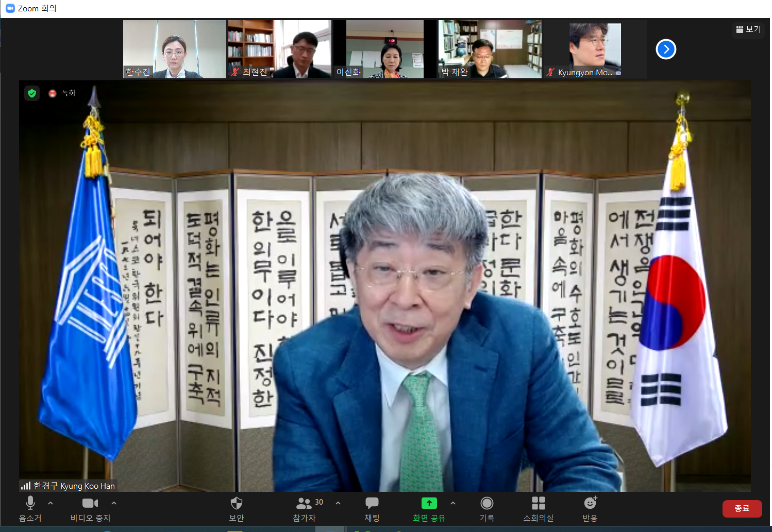Select 한수진 participant video thumbnail
The width and height of the screenshot is (772, 532).
coord(174,49)
